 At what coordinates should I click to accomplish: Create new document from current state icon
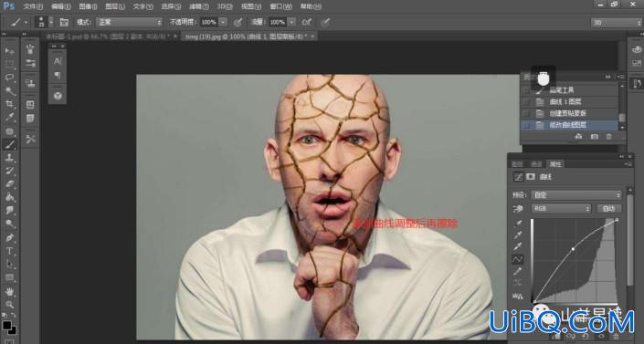(579, 136)
